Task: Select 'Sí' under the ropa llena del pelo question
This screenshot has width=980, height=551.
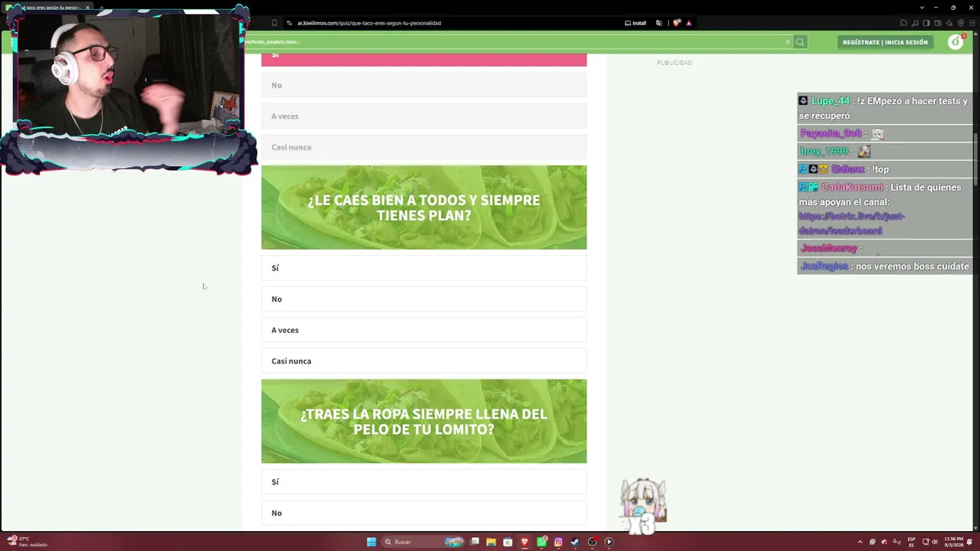Action: pyautogui.click(x=423, y=481)
